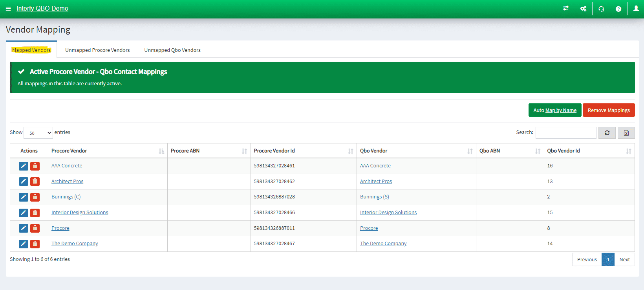Open The Demo Company Qbo vendor link

click(x=383, y=244)
